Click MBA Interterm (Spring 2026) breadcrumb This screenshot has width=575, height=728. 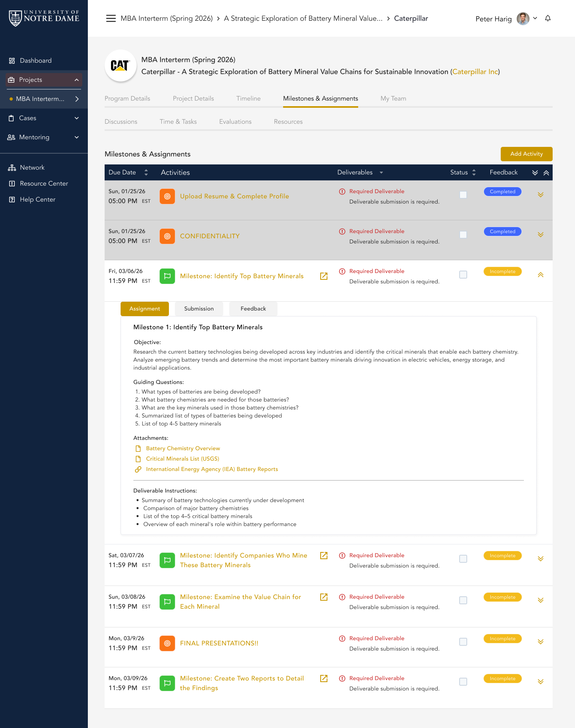167,18
